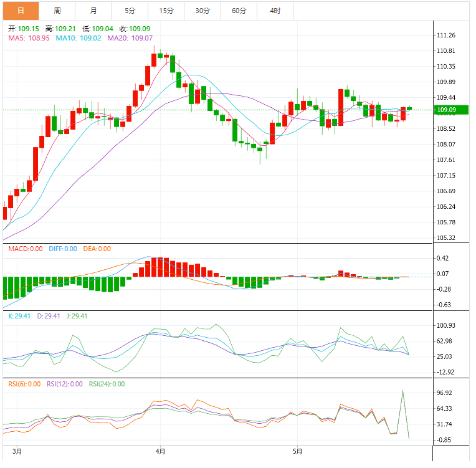Choose the 60分 interval tab
476x468 pixels.
[x=239, y=11]
